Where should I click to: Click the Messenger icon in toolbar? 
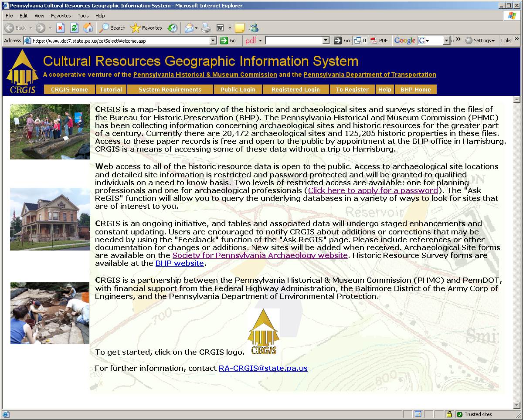(x=254, y=28)
